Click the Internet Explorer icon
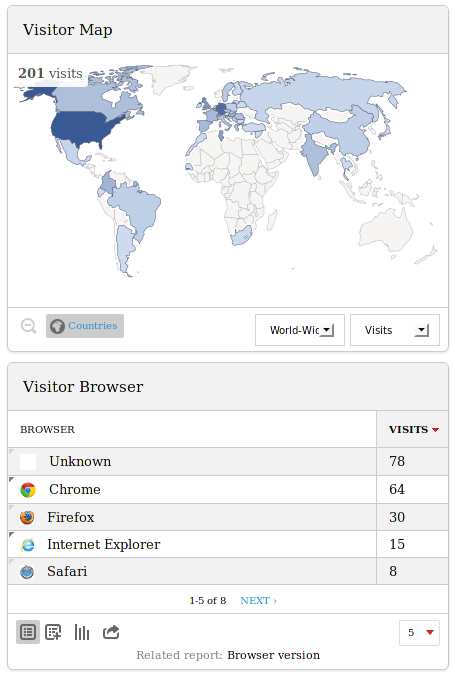Viewport: 455px width, 675px height. tap(28, 545)
